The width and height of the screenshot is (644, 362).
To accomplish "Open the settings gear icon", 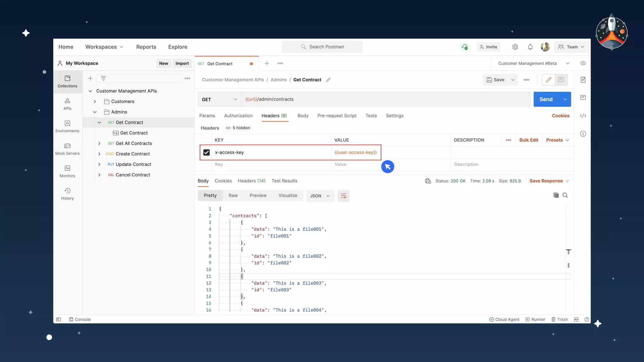I will click(515, 47).
